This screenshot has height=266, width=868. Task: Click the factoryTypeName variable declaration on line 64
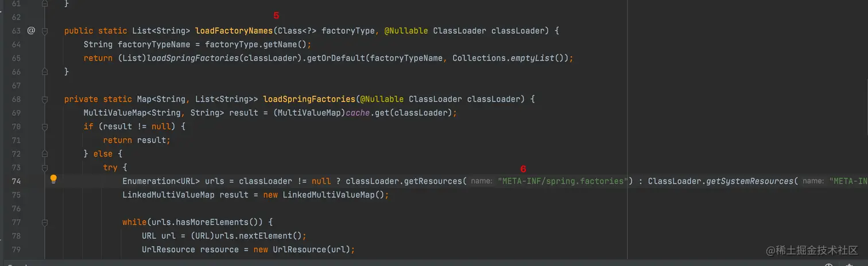154,44
